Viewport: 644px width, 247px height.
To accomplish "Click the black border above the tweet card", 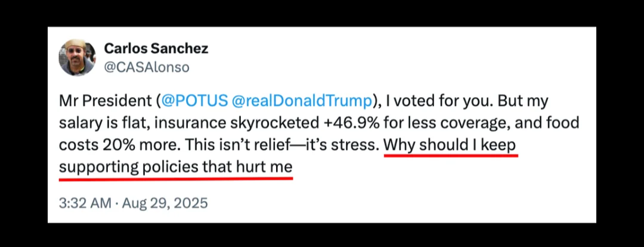I will (322, 13).
